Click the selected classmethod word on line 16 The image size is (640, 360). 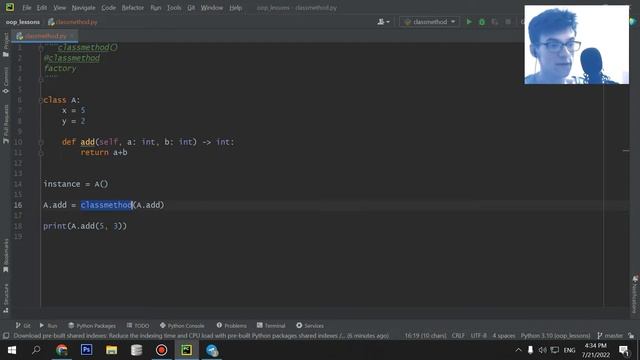coord(107,205)
